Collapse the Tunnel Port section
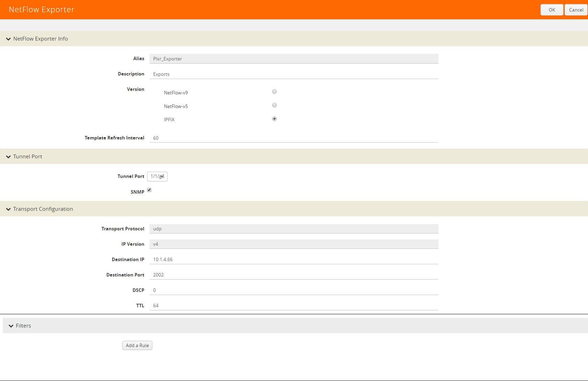 [x=8, y=157]
